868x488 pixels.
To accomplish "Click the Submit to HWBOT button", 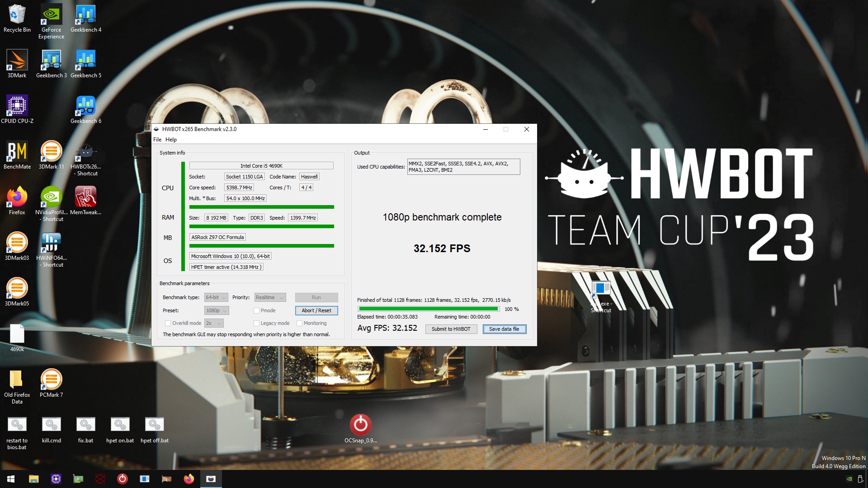I will (x=451, y=329).
